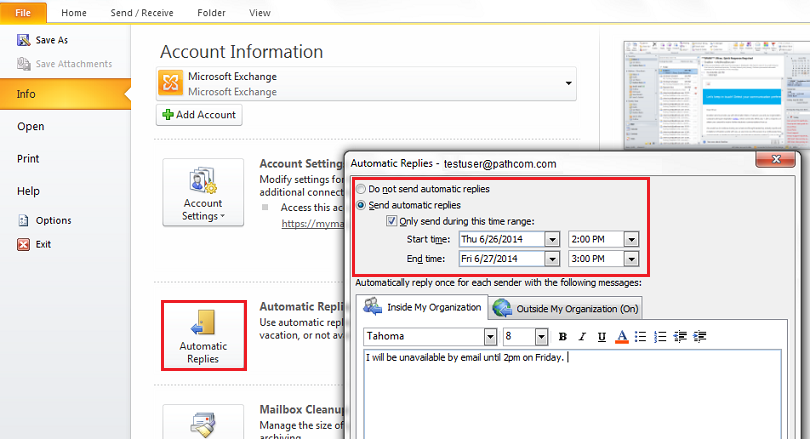The height and width of the screenshot is (439, 810).
Task: Click the green plus Add Account icon
Action: coord(168,115)
